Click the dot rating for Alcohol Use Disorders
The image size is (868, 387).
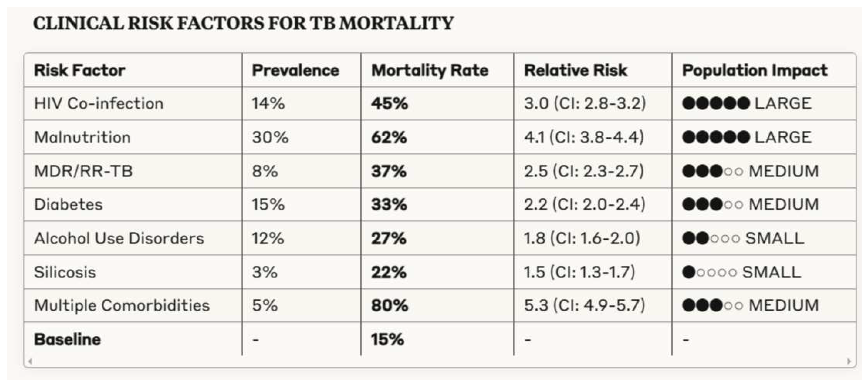click(711, 238)
